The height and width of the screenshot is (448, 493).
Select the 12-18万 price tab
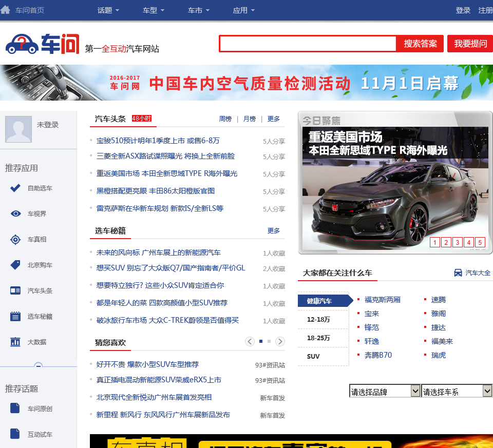(x=318, y=319)
